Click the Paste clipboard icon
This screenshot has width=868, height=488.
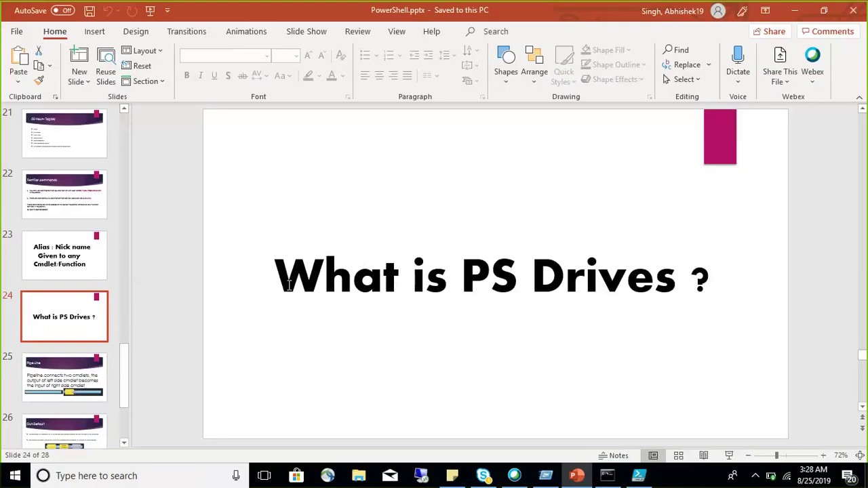point(18,56)
